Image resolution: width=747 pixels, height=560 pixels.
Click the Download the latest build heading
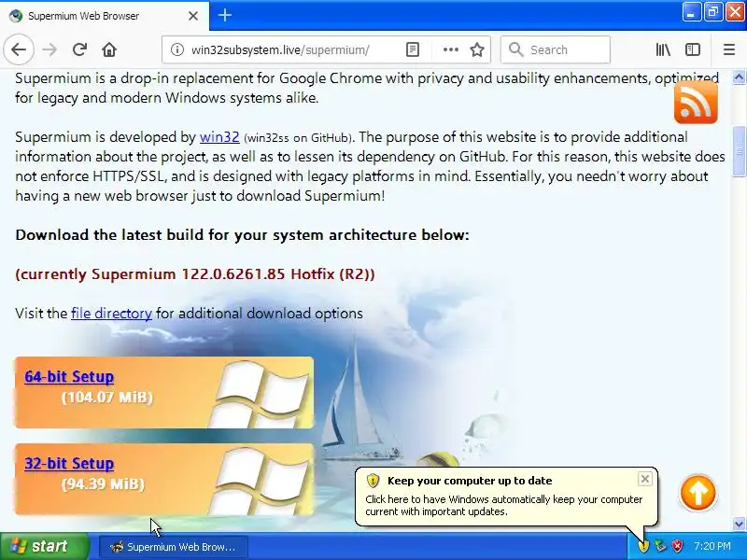point(242,235)
